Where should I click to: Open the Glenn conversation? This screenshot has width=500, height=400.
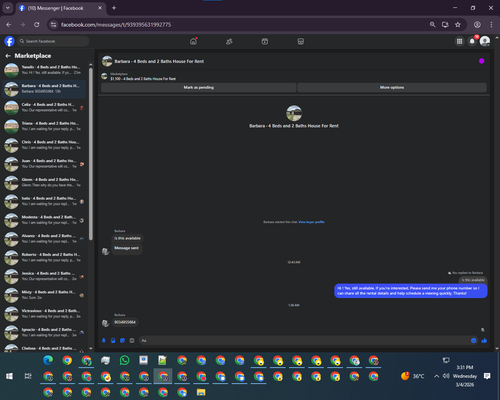tap(45, 182)
